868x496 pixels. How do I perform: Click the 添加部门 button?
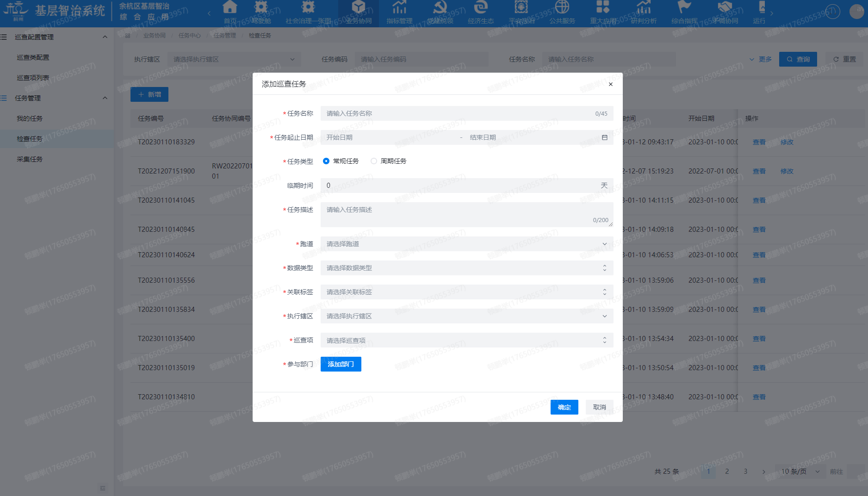[341, 364]
